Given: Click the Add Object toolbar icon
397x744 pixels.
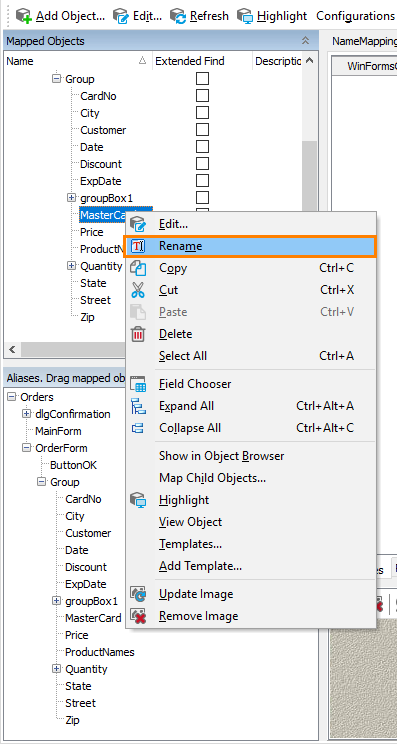Looking at the screenshot, I should pyautogui.click(x=24, y=16).
